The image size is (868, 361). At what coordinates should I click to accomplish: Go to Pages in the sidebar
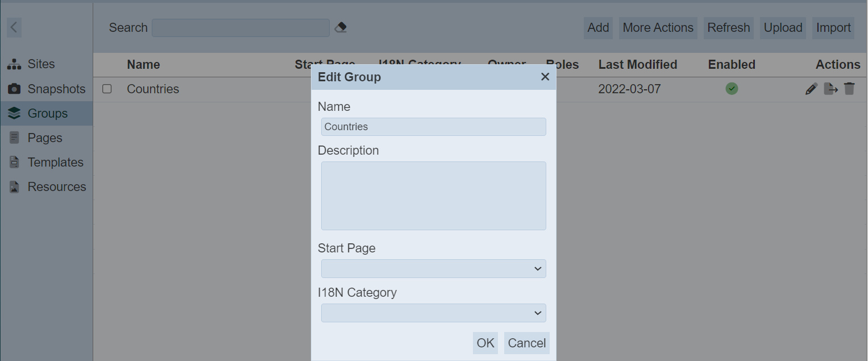point(44,138)
